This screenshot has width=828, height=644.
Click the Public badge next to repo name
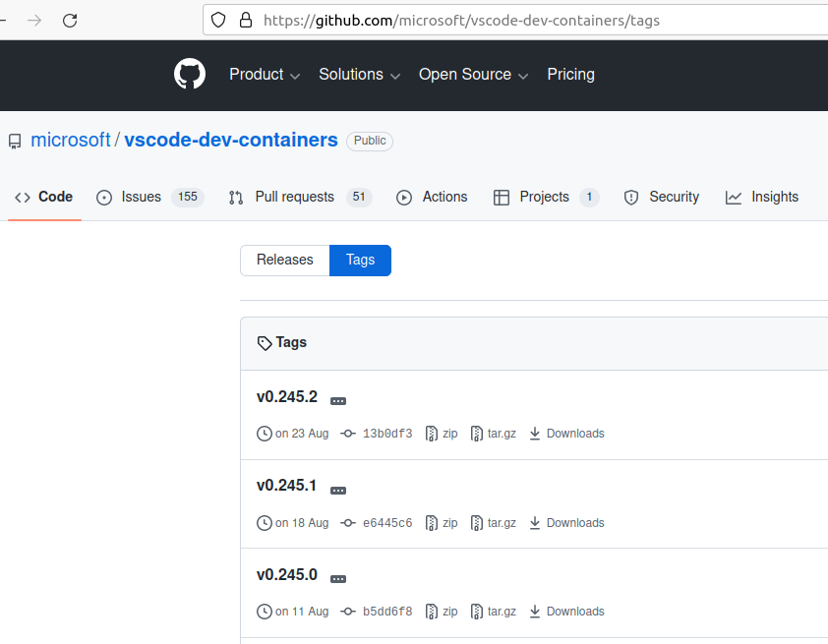click(x=370, y=141)
